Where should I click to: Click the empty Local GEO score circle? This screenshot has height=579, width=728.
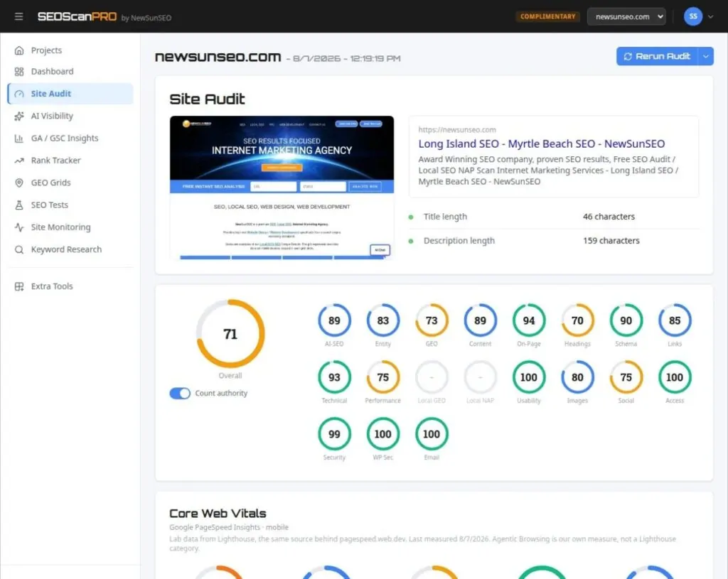tap(432, 377)
